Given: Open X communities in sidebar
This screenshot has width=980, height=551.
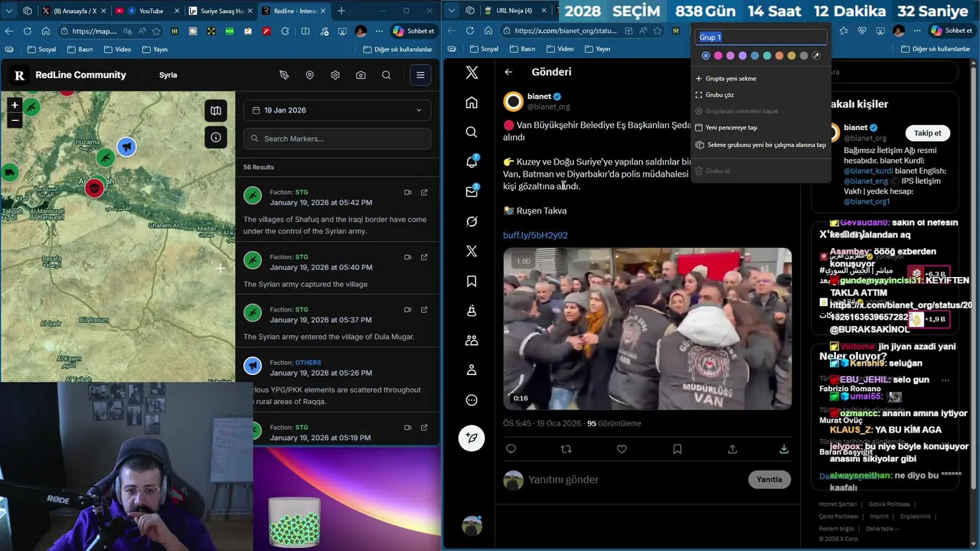Looking at the screenshot, I should 472,341.
